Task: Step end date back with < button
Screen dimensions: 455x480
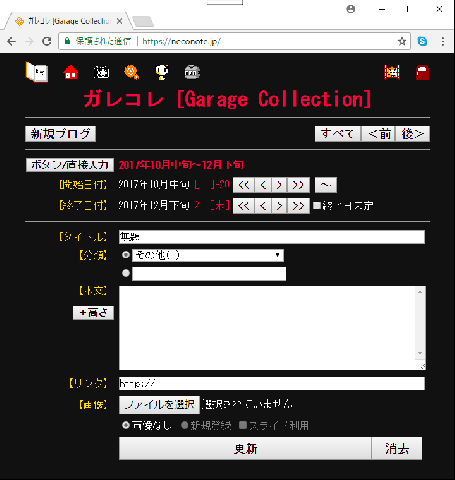Action: click(x=263, y=206)
